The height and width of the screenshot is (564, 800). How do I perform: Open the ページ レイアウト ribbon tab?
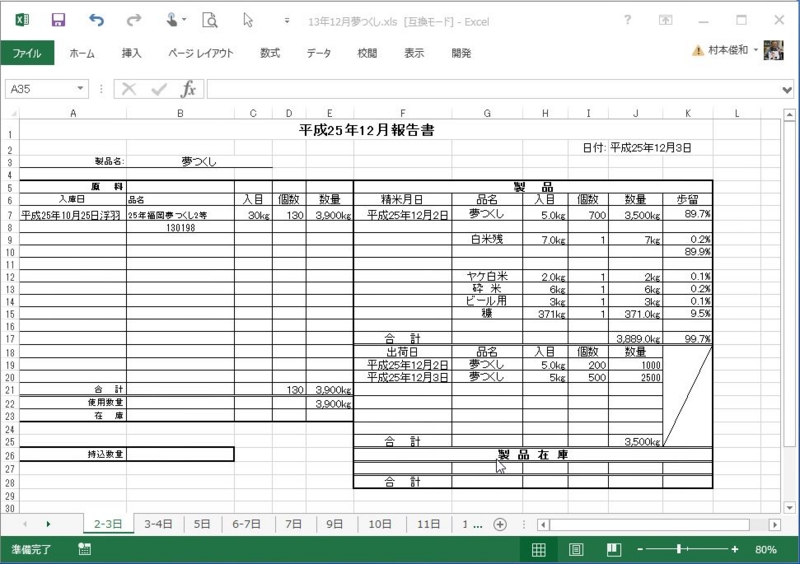pos(201,53)
